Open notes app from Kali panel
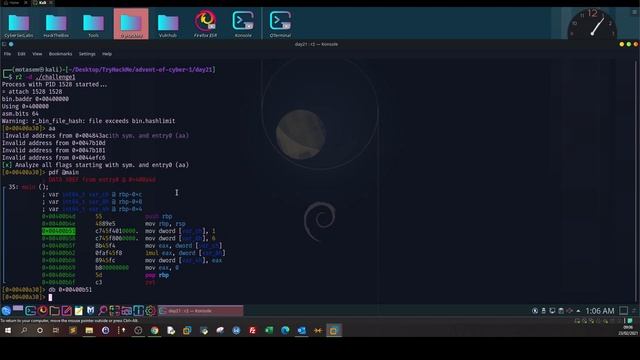The width and height of the screenshot is (640, 360). [78, 311]
